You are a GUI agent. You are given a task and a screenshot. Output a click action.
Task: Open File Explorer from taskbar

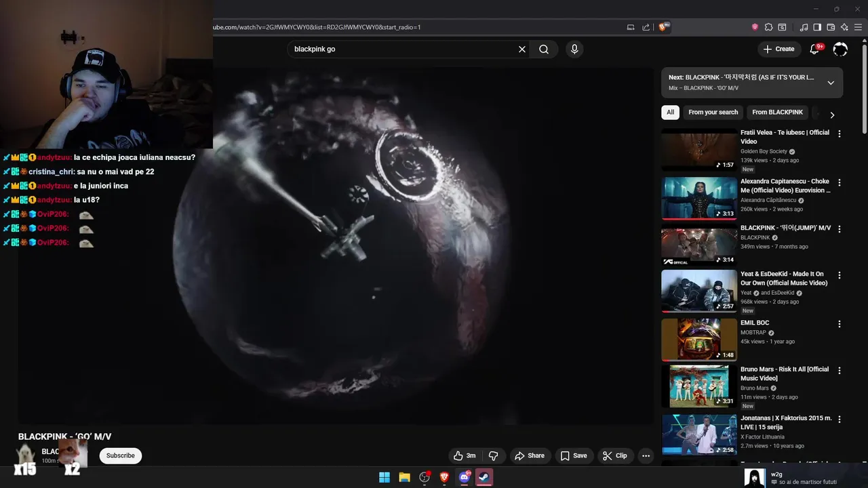[x=405, y=477]
